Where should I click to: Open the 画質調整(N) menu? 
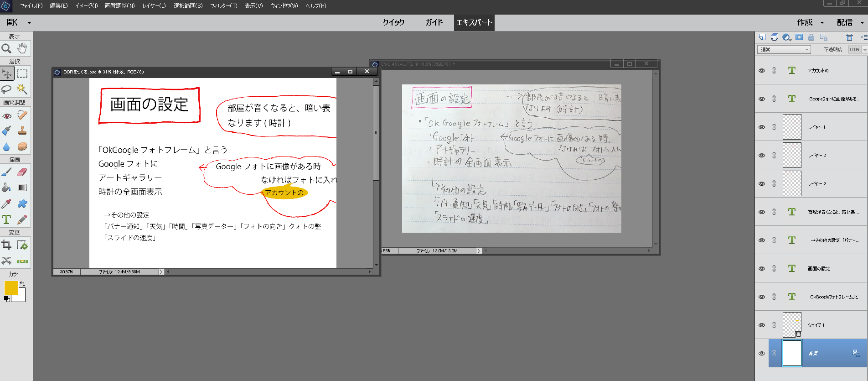(x=120, y=6)
